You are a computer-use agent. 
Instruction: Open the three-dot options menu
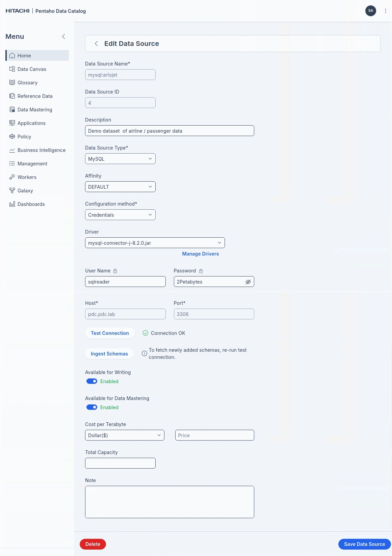385,11
